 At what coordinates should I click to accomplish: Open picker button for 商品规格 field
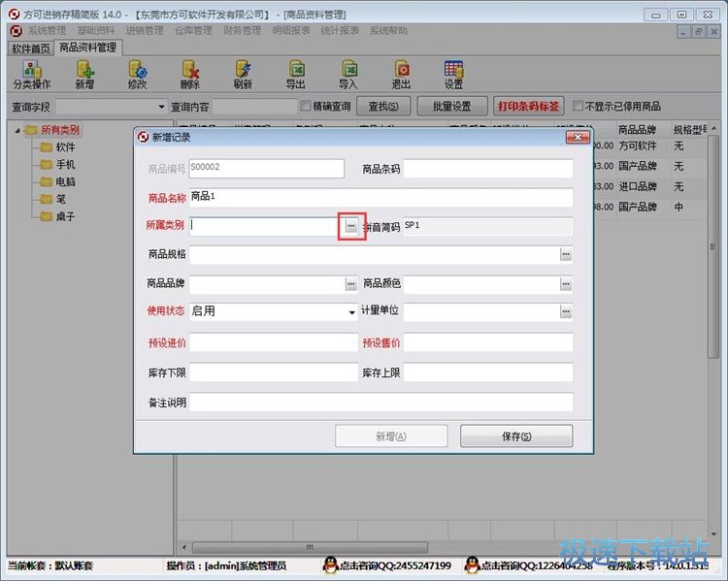pyautogui.click(x=566, y=254)
